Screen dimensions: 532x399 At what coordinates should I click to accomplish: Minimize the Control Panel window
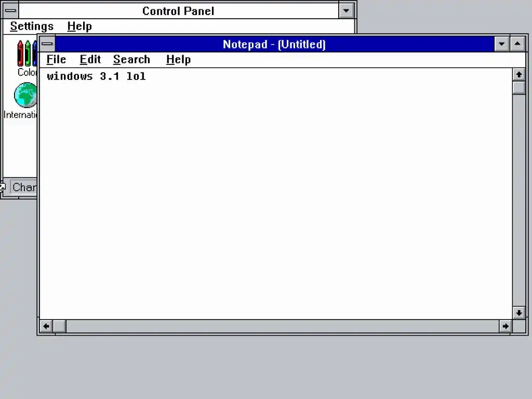[346, 10]
